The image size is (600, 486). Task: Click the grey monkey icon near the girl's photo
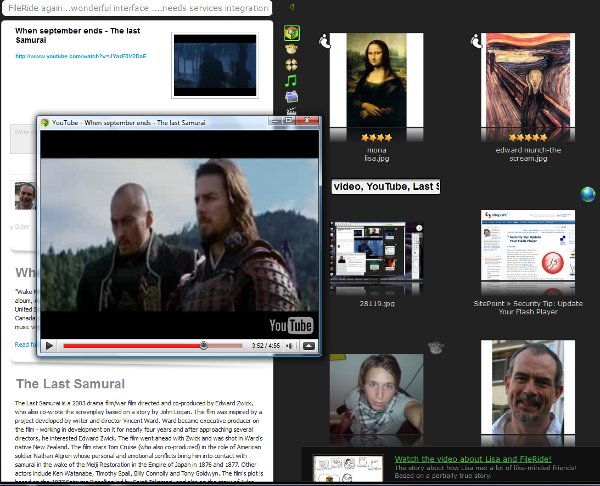tap(435, 347)
